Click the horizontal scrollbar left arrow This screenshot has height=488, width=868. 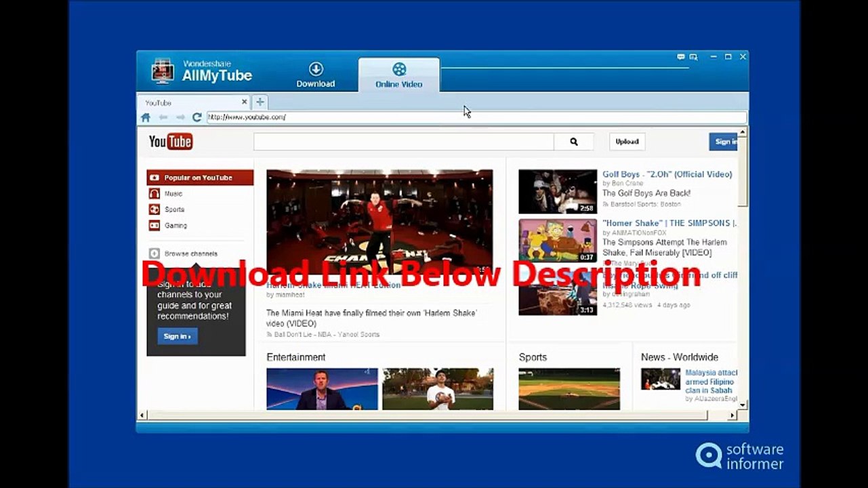[142, 415]
